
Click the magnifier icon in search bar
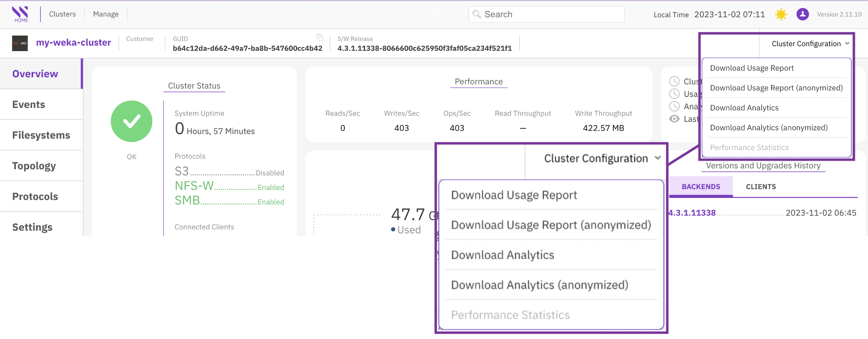[x=477, y=14]
